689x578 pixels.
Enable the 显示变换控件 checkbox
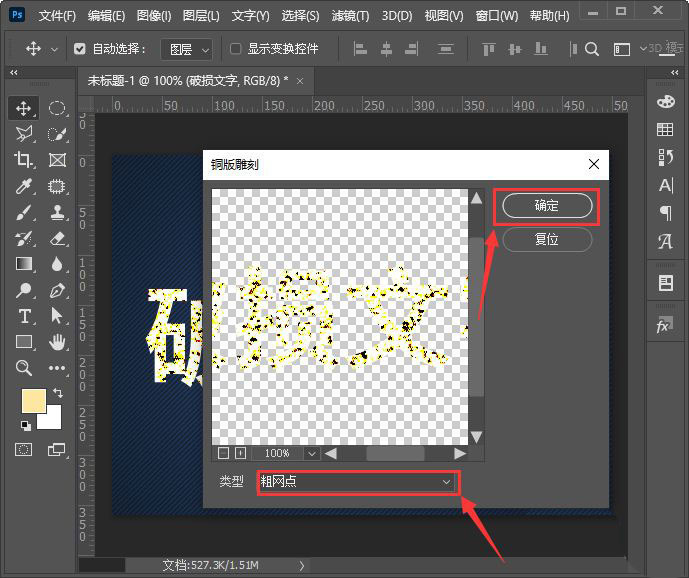coord(236,48)
